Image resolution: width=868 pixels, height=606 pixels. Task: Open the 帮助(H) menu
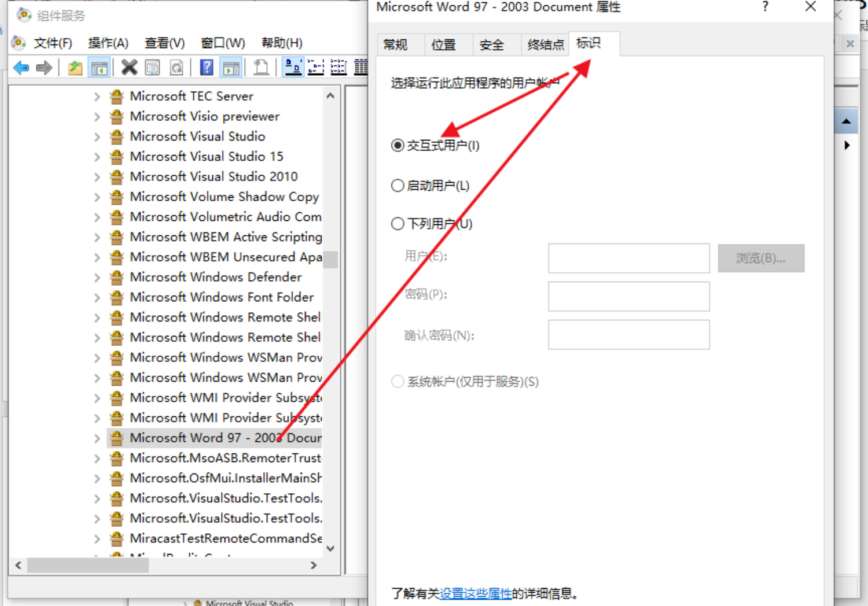click(282, 43)
